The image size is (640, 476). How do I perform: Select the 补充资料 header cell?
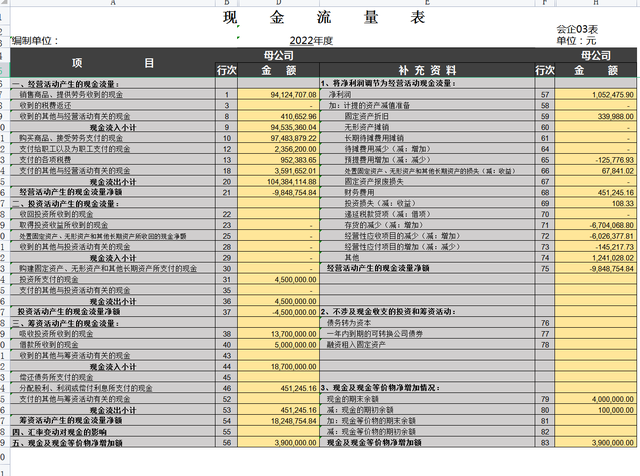427,70
